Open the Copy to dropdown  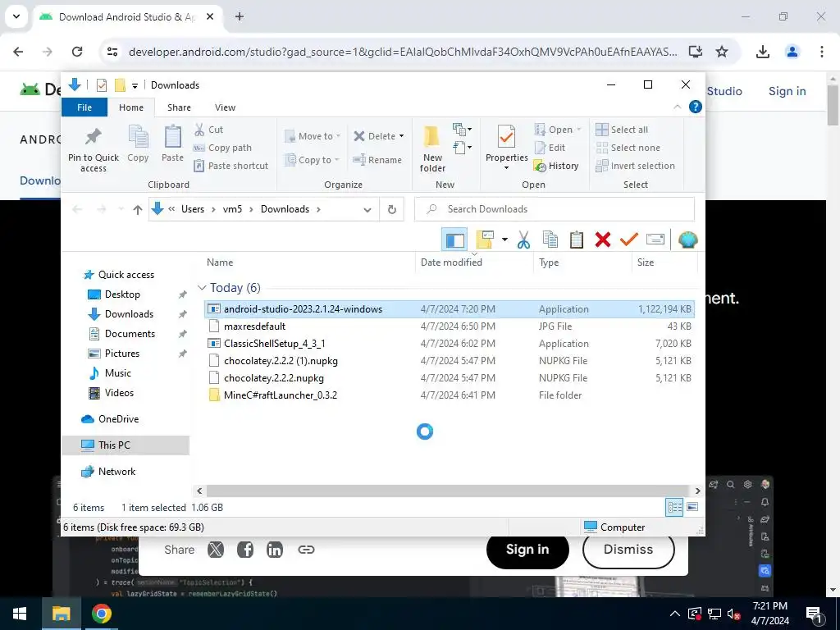313,160
